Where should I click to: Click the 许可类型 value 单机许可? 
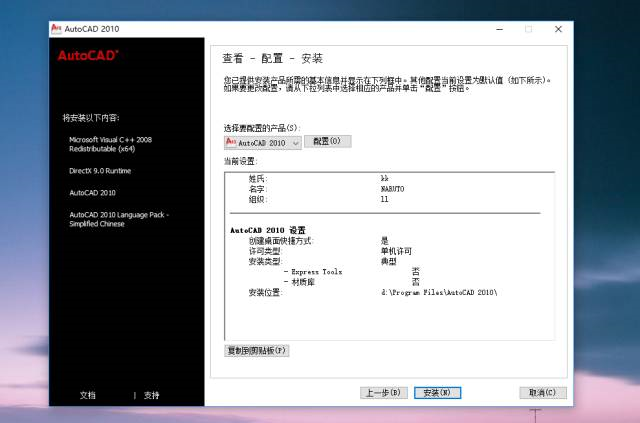(x=396, y=251)
